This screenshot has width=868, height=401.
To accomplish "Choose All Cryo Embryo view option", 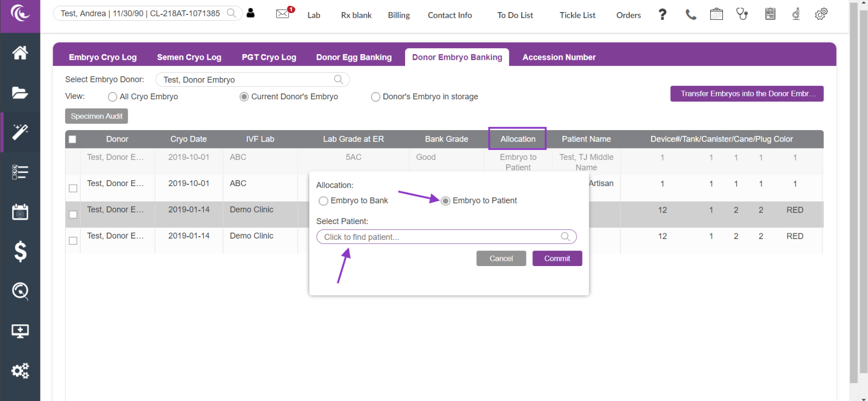I will coord(113,97).
